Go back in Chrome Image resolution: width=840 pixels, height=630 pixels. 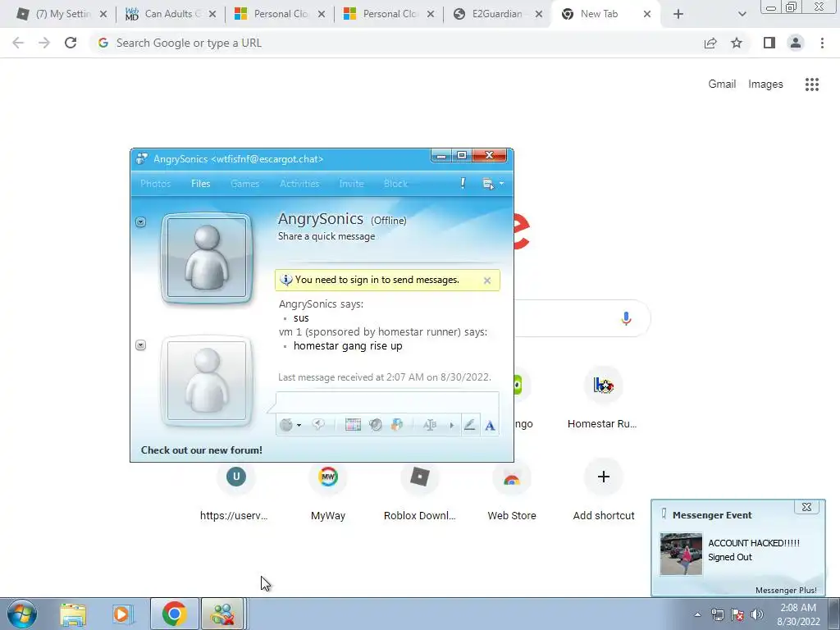18,43
